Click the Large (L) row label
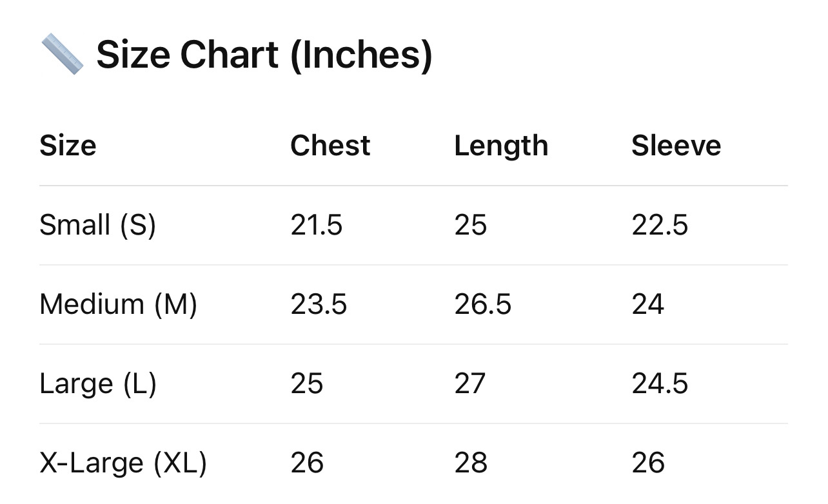The height and width of the screenshot is (504, 828). click(x=97, y=383)
